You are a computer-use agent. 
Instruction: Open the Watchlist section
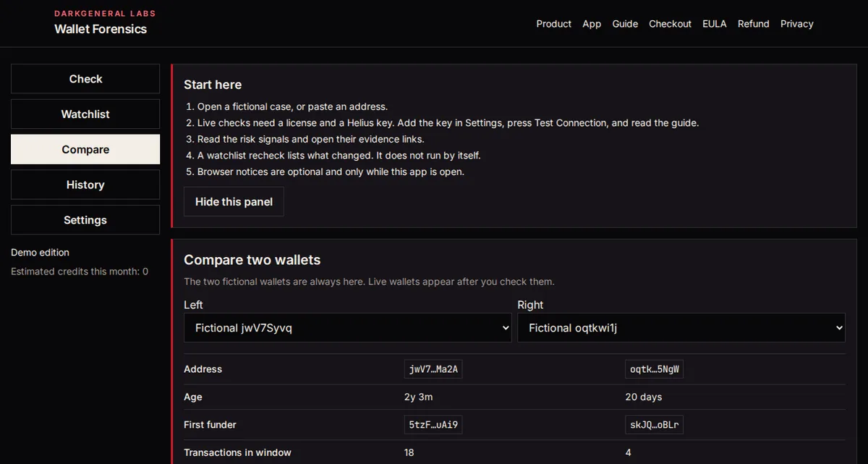click(x=85, y=114)
